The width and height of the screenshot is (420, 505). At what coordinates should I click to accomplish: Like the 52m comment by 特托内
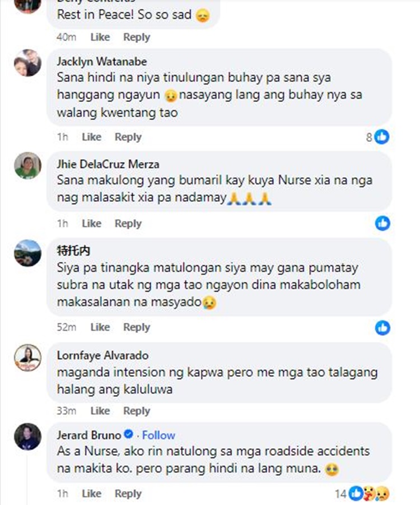coord(100,327)
